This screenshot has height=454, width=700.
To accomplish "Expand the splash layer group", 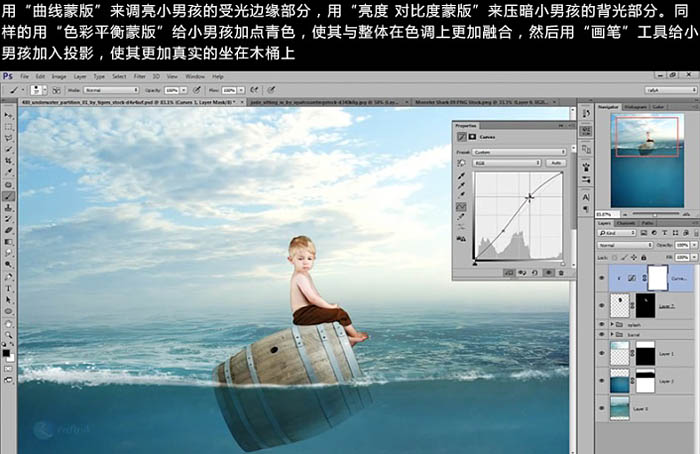I will [612, 325].
